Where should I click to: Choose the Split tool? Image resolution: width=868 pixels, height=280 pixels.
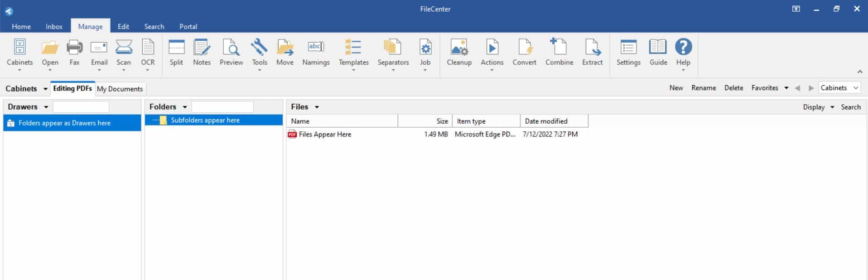(x=176, y=47)
